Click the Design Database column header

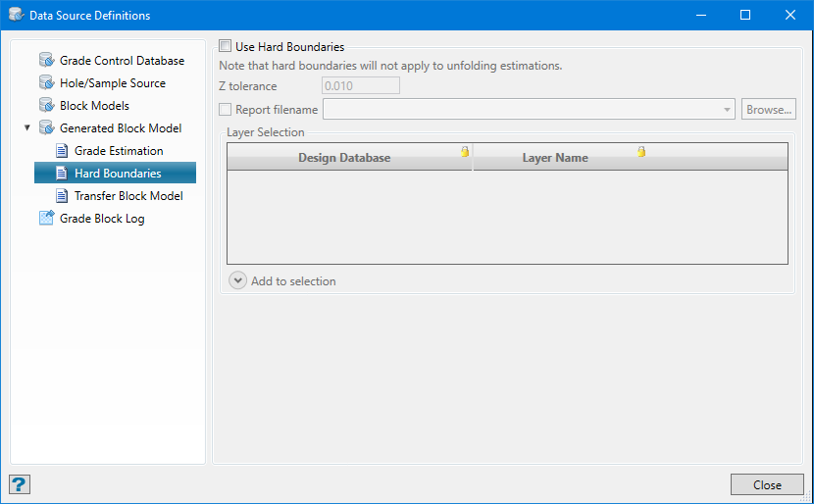click(344, 158)
